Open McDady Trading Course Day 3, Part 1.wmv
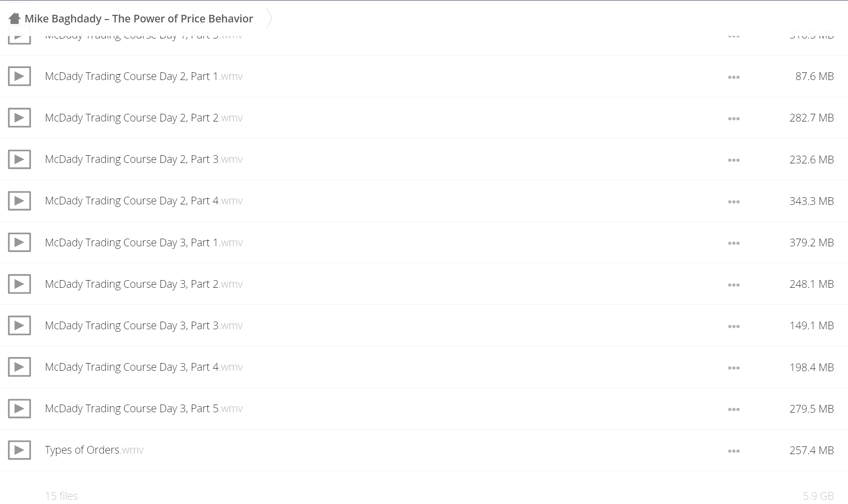The height and width of the screenshot is (504, 848). pyautogui.click(x=144, y=242)
